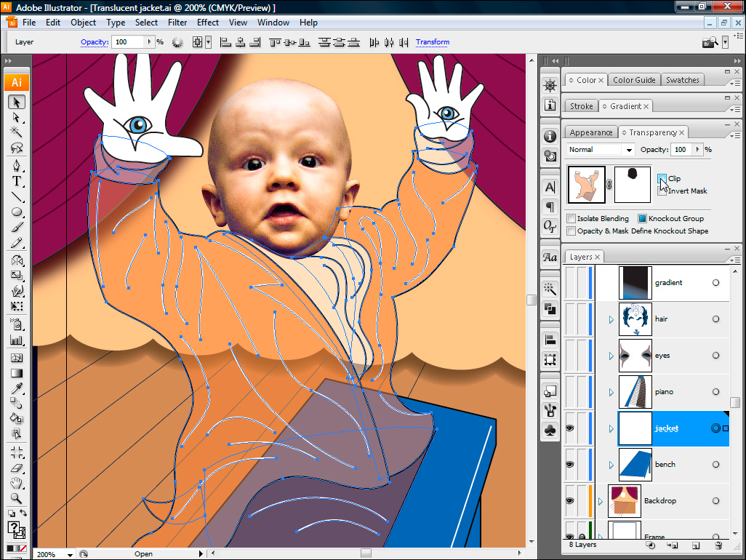Switch to the Swatches tab
This screenshot has width=746, height=560.
pos(682,80)
